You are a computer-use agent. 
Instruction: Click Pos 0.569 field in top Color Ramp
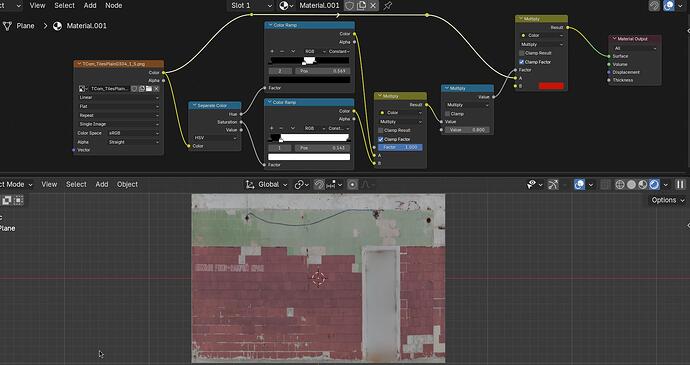323,71
